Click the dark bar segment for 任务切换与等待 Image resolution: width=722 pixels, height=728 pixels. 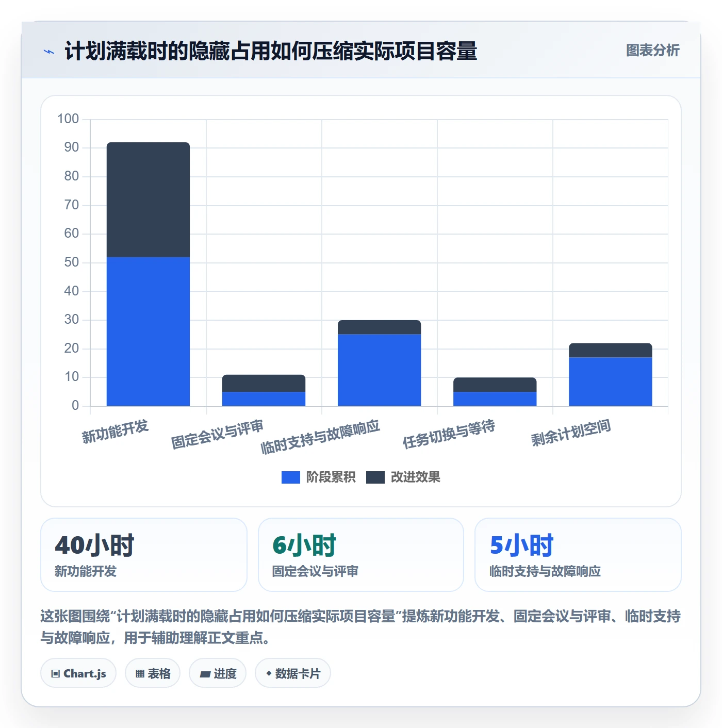coord(495,385)
